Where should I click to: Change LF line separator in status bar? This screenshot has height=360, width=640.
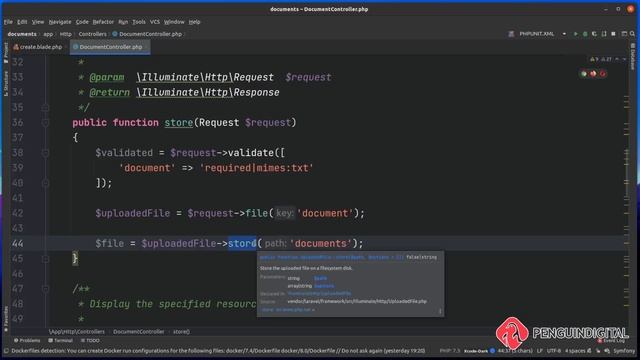(x=540, y=351)
